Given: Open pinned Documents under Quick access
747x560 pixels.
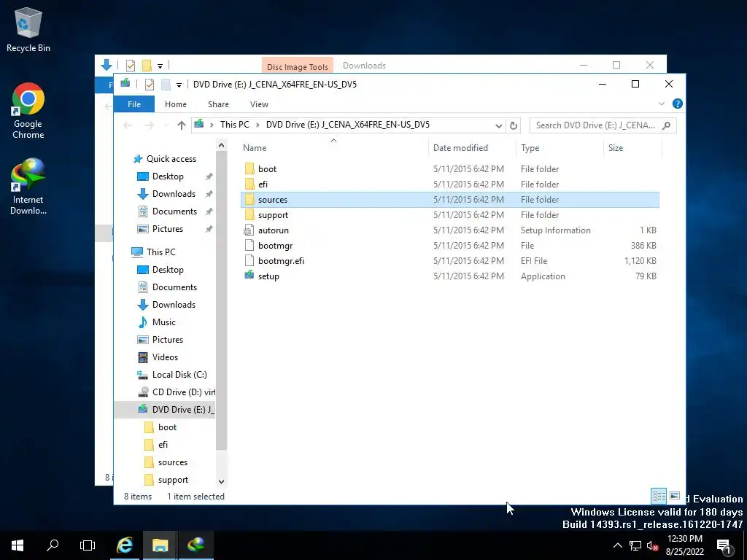Looking at the screenshot, I should coord(174,211).
